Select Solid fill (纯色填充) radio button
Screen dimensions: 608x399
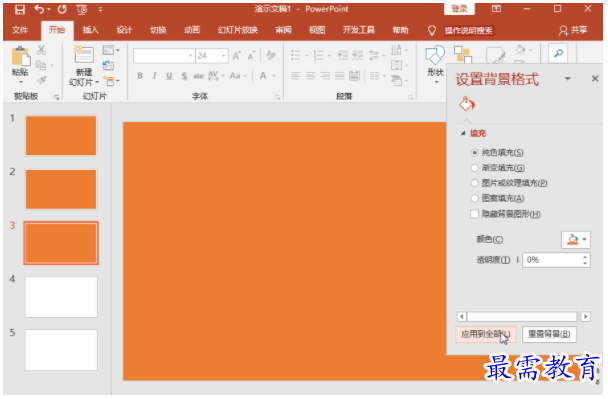click(474, 153)
